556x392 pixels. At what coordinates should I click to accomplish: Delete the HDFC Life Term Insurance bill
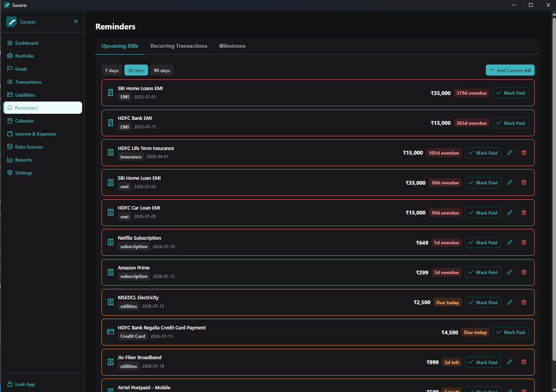[524, 153]
